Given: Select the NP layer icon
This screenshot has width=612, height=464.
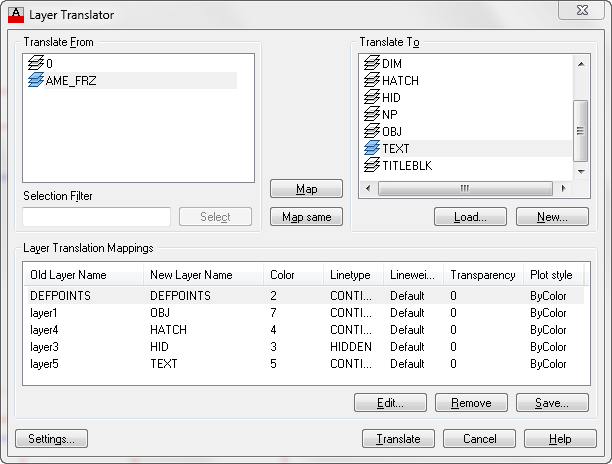Looking at the screenshot, I should [372, 114].
